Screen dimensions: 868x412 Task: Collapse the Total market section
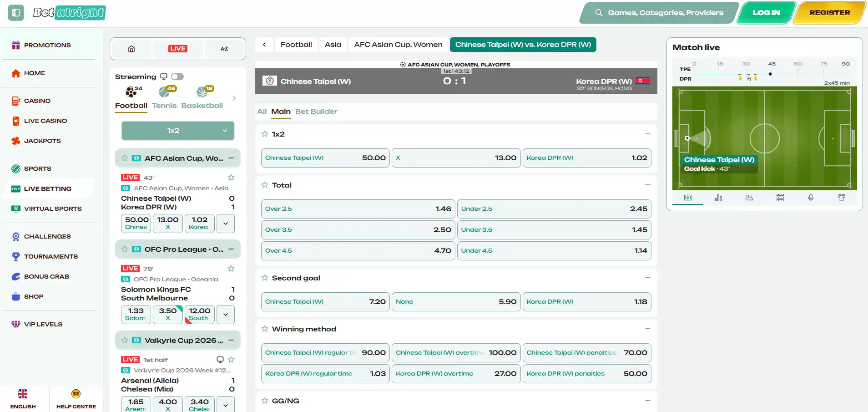(648, 185)
